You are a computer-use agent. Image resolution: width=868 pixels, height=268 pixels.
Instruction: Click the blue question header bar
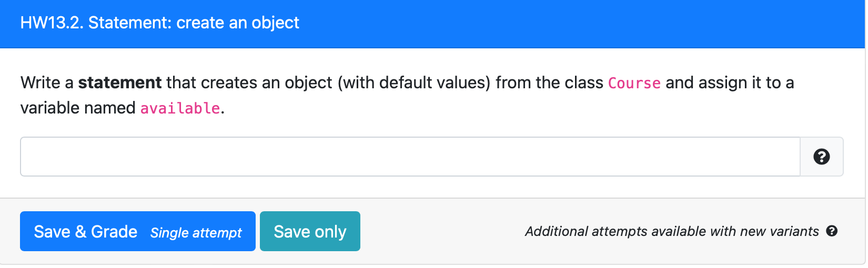pyautogui.click(x=432, y=24)
